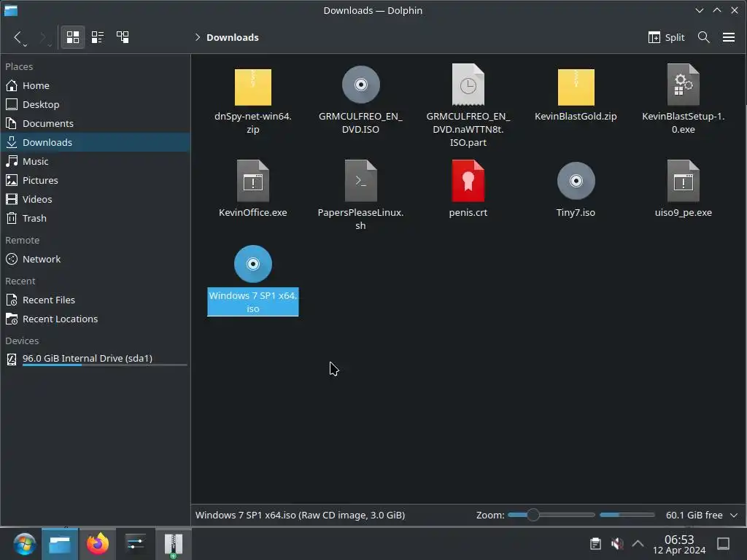The image size is (747, 560).
Task: Open the clock showing 06:53
Action: coord(679,544)
